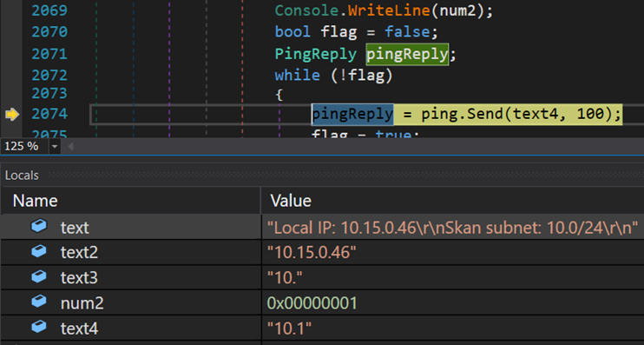This screenshot has width=644, height=345.
Task: Click the horizontal scrollbar left arrow
Action: tap(70, 146)
